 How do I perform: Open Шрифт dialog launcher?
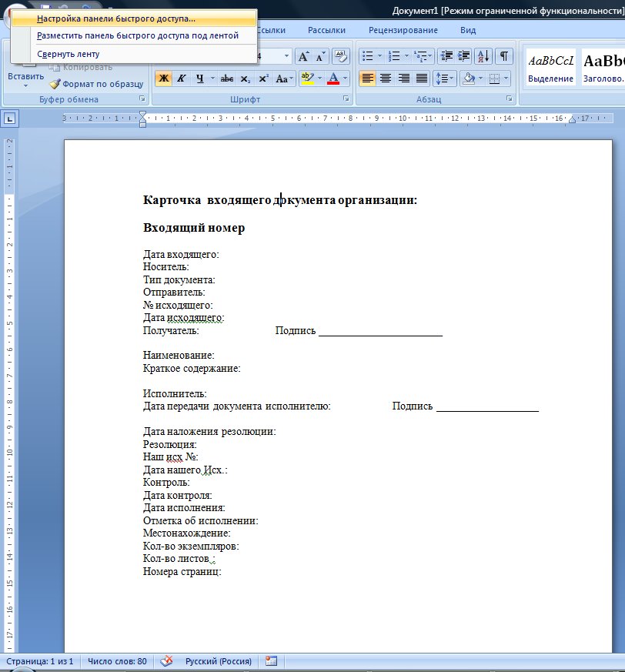click(346, 99)
